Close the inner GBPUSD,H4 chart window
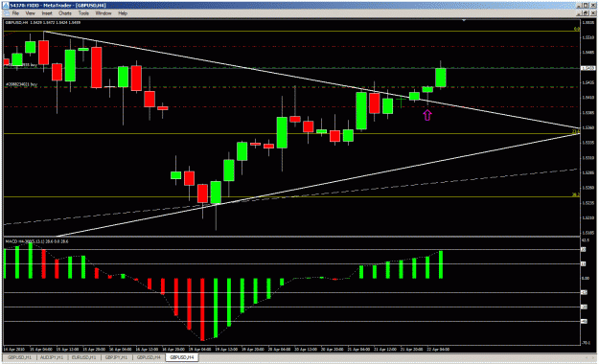The height and width of the screenshot is (364, 599). 593,13
